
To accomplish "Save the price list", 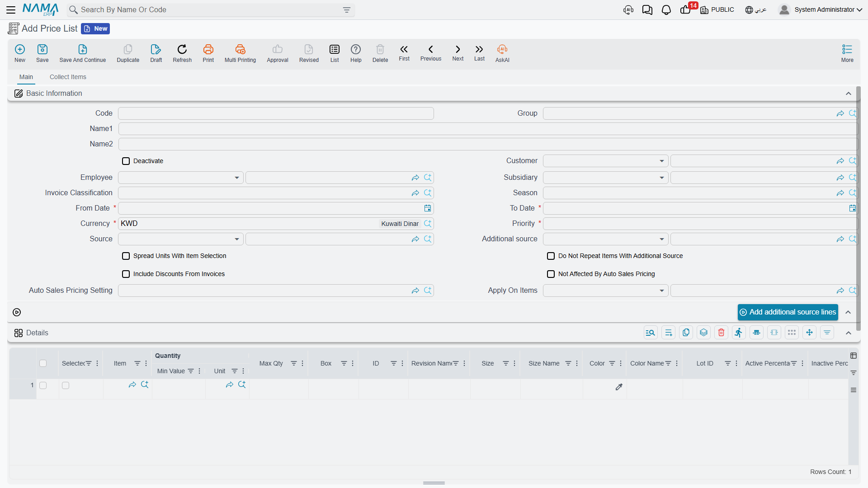I will pos(42,53).
